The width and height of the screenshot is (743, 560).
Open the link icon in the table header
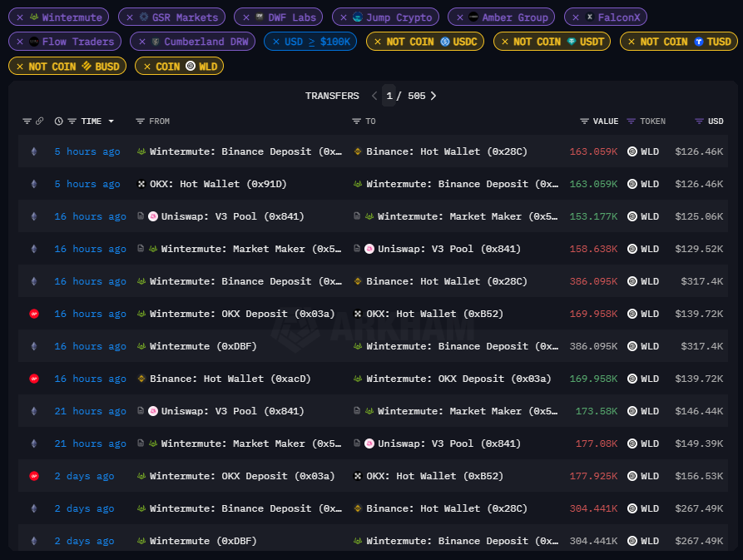tap(39, 121)
